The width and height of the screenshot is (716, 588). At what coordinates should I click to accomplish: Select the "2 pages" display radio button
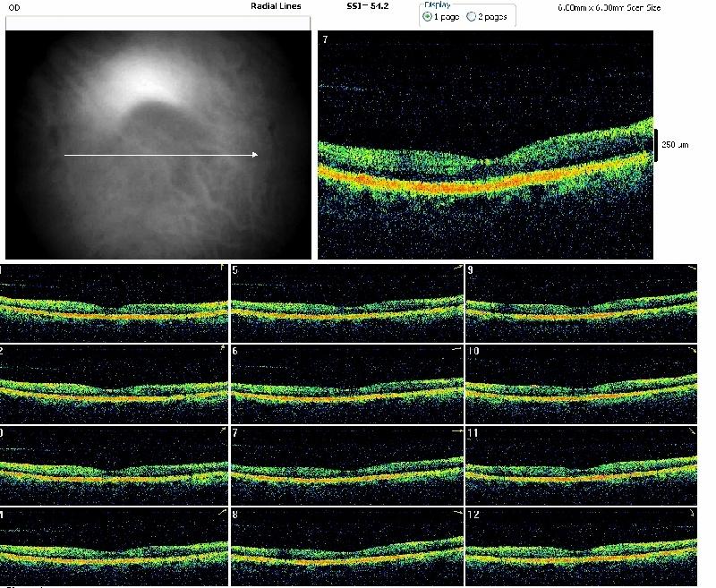(472, 17)
